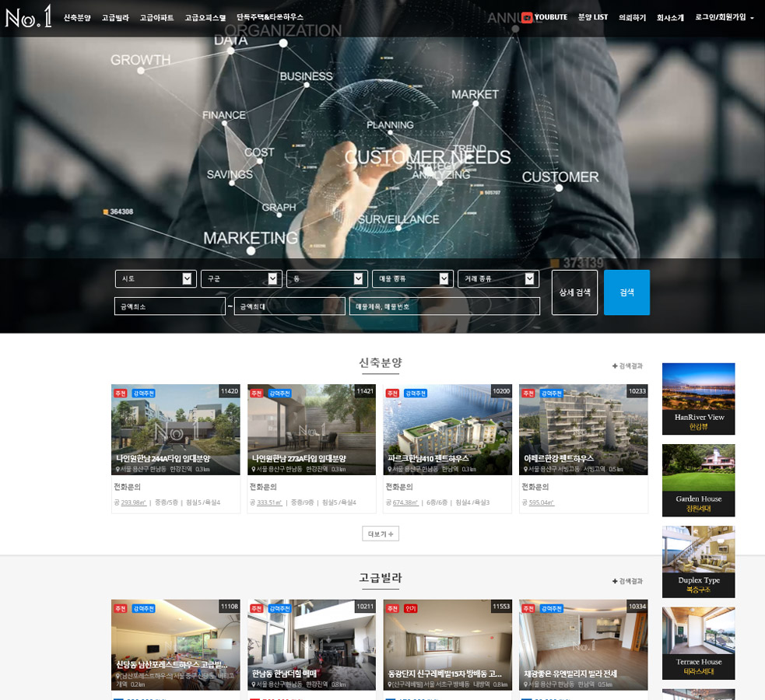Open the 회사소개 menu item
Screen dimensions: 765x700
tap(670, 18)
